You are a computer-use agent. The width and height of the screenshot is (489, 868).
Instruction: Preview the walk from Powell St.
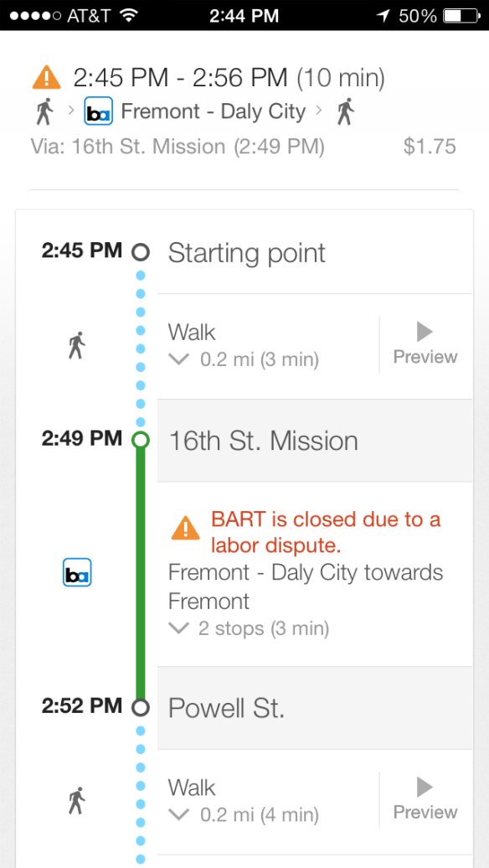coord(424,798)
